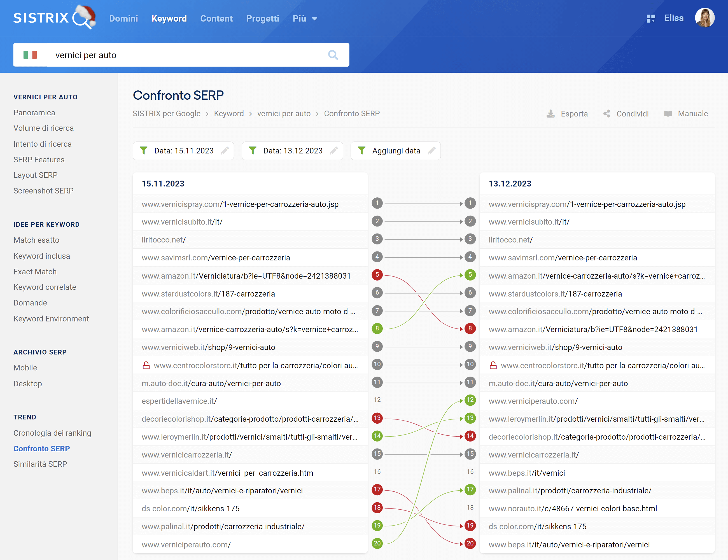Open Intento di ricerca page
This screenshot has width=728, height=560.
click(x=43, y=144)
